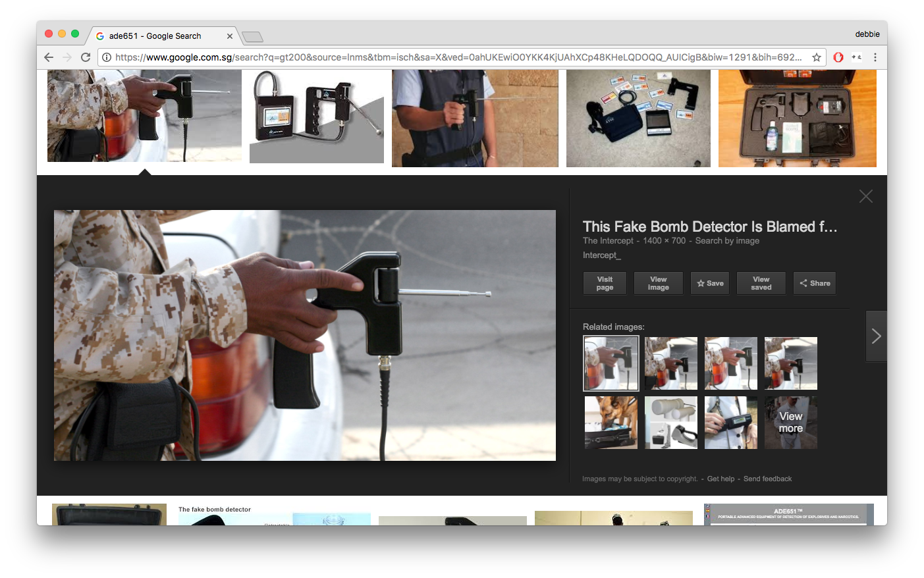
Task: Open a new browser tab
Action: coord(252,36)
